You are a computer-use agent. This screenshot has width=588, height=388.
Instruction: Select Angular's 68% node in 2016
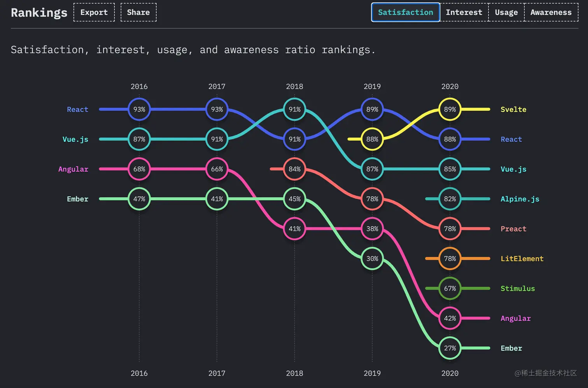tap(139, 169)
